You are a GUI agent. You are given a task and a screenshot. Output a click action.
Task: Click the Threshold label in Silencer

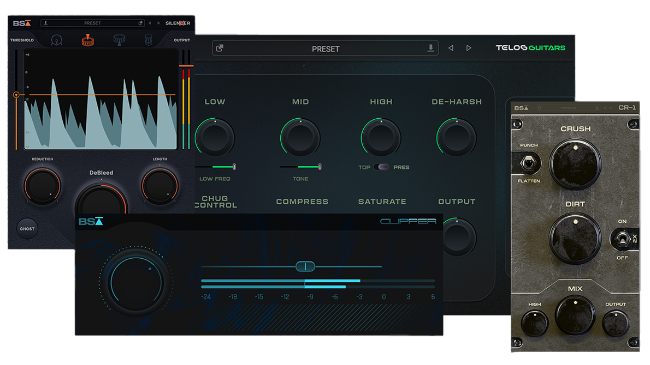pos(22,40)
